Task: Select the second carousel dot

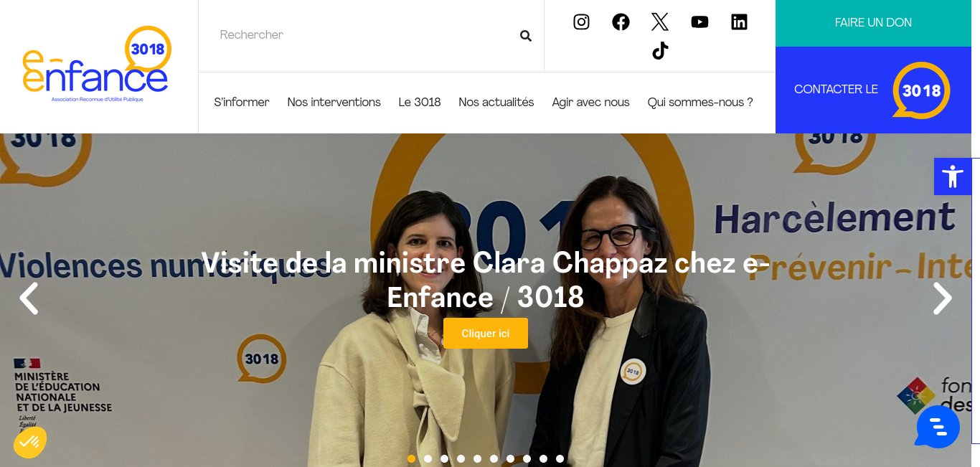Action: click(428, 458)
